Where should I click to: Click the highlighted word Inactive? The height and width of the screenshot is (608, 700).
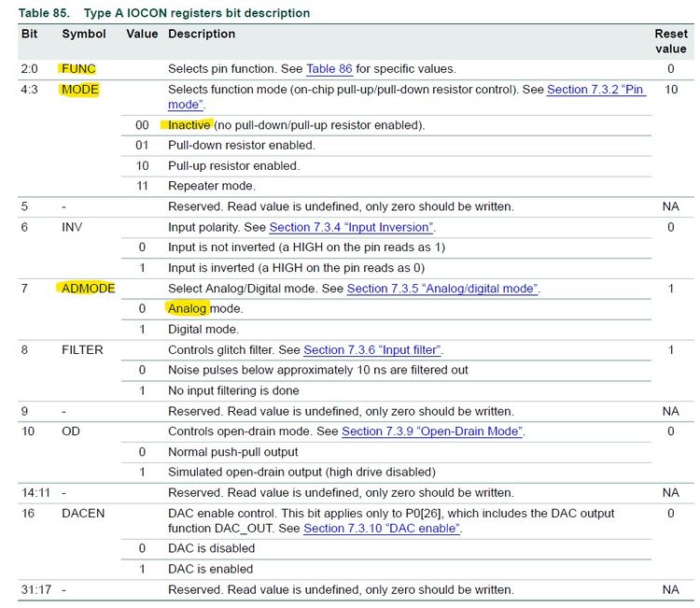tap(189, 125)
